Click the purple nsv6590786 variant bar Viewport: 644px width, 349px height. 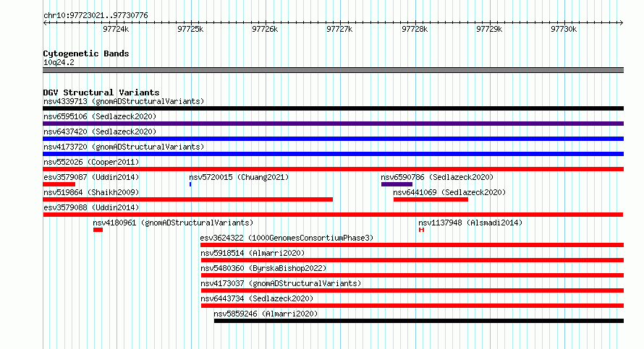click(397, 184)
